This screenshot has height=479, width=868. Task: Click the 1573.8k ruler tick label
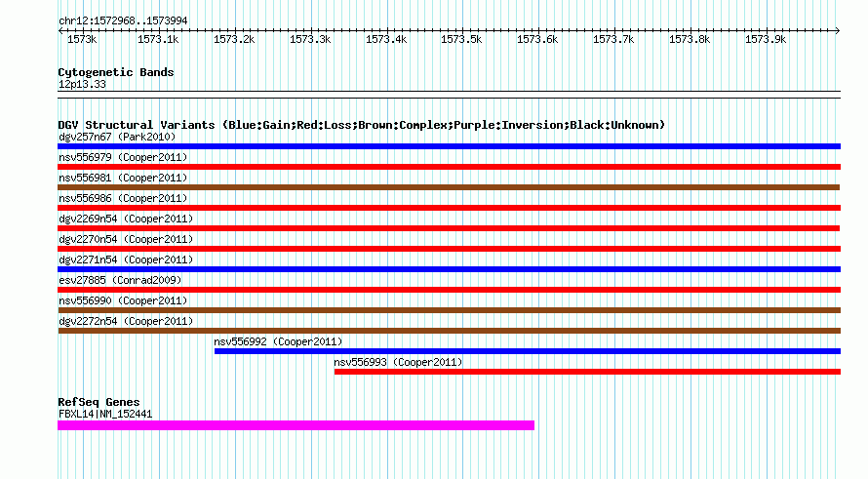[690, 39]
